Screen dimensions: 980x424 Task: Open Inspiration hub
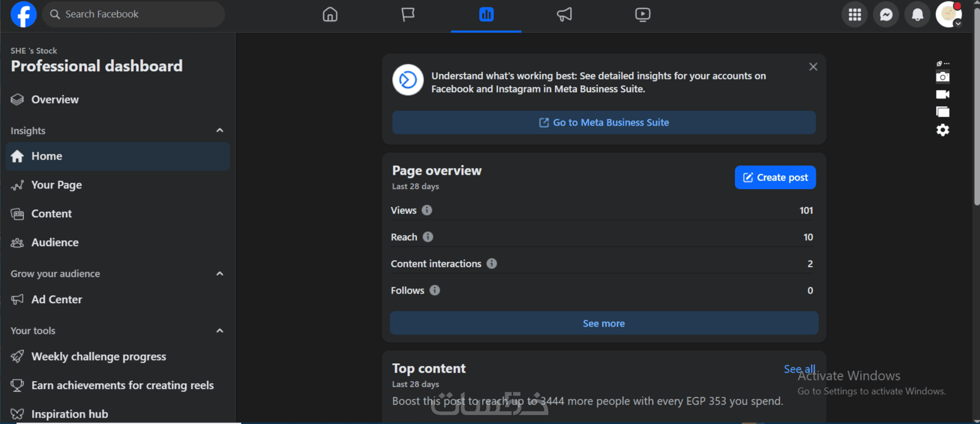click(118, 414)
